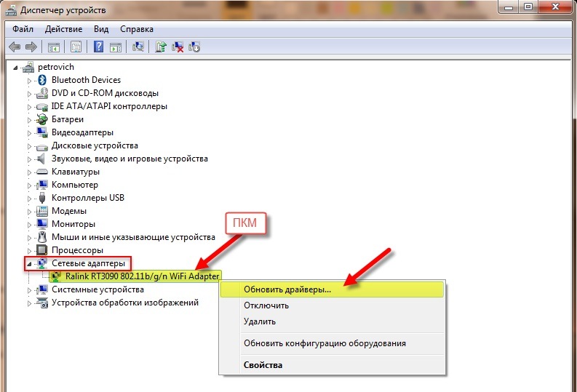Screen dimensions: 577x392
Task: Expand the Батареи node
Action: (x=29, y=120)
